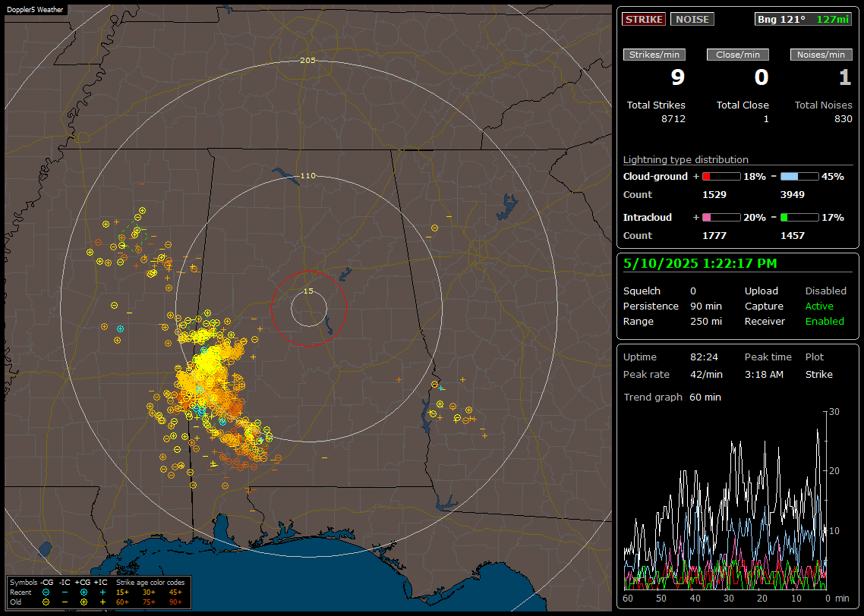This screenshot has width=864, height=616.
Task: Click the Intracloud row label
Action: (648, 218)
